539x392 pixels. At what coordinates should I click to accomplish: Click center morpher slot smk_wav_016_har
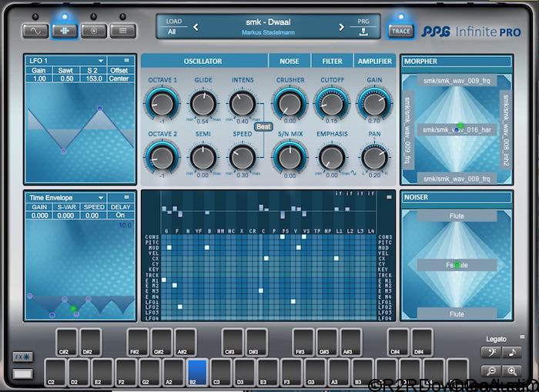[457, 130]
